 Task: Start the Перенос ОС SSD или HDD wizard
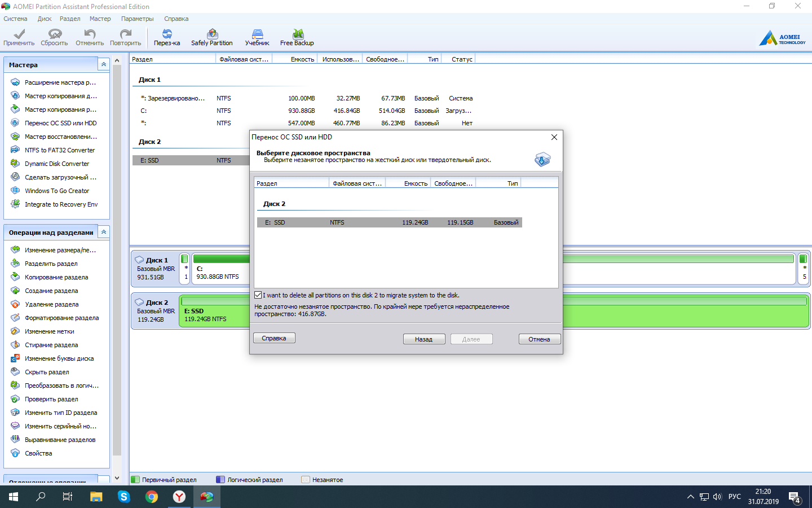60,123
